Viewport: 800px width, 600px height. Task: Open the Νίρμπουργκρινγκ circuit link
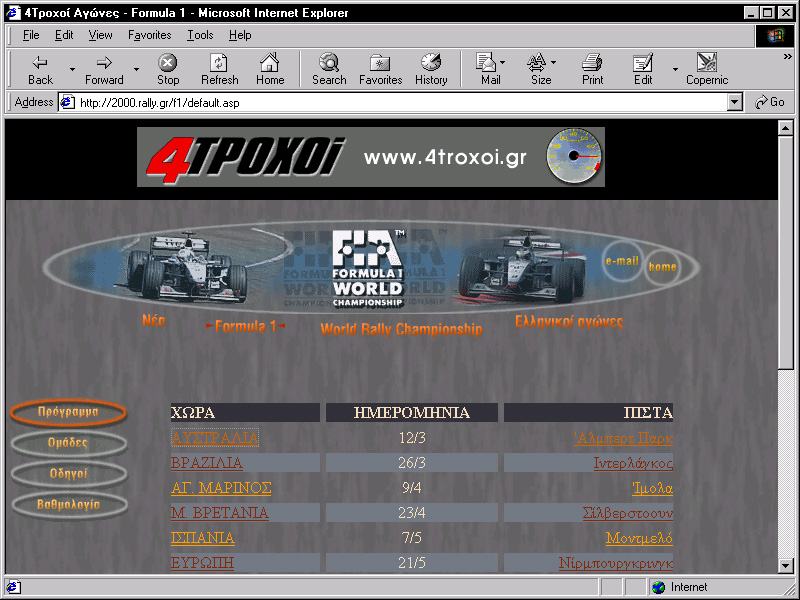point(616,563)
